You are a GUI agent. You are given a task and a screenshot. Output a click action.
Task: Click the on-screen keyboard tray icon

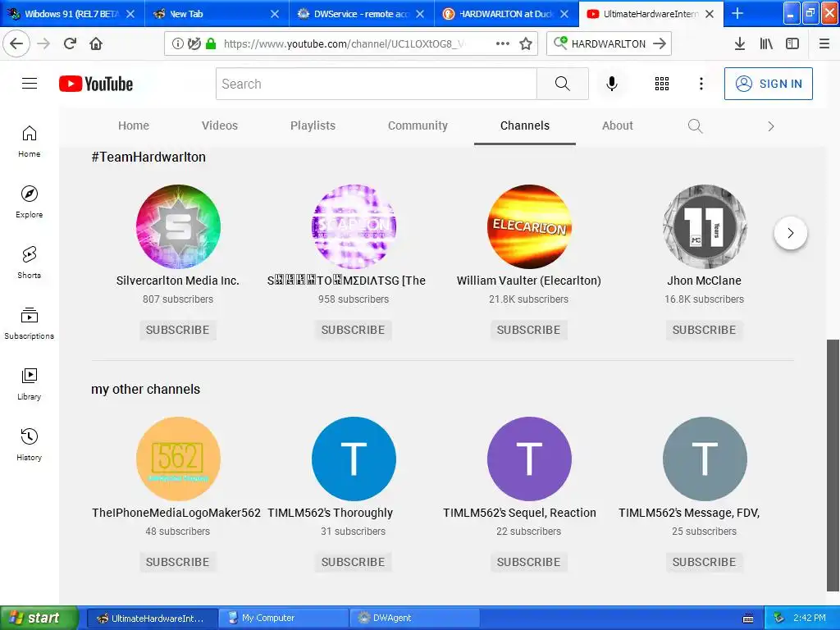(748, 619)
